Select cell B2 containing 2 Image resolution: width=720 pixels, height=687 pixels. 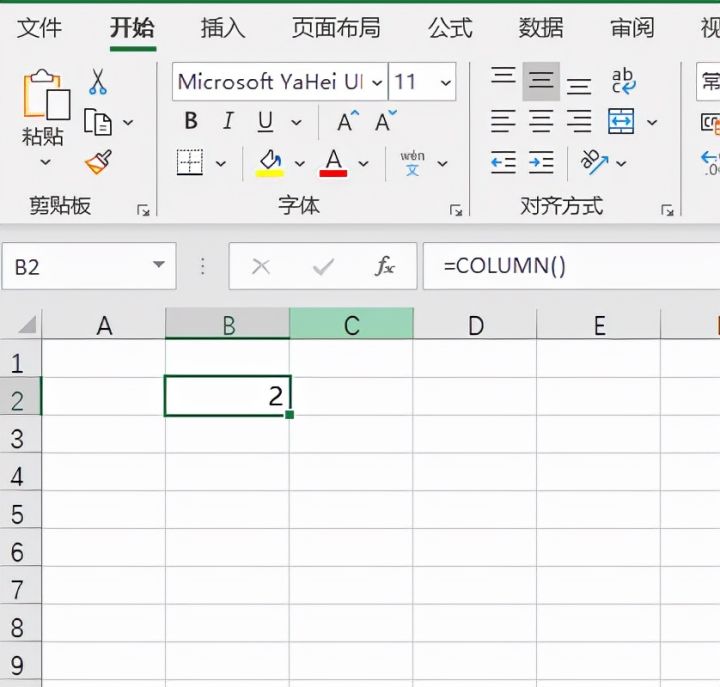tap(227, 396)
